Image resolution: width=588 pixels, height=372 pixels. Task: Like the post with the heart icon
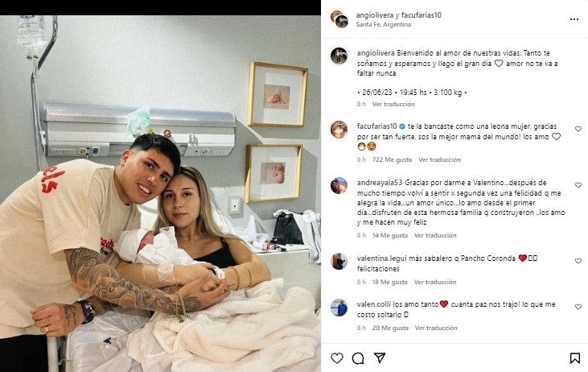337,358
